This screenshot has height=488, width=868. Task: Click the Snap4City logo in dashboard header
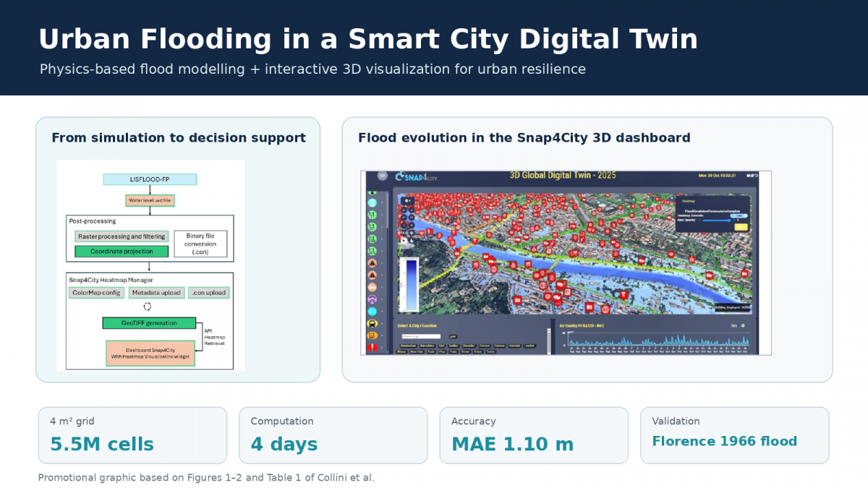[417, 176]
